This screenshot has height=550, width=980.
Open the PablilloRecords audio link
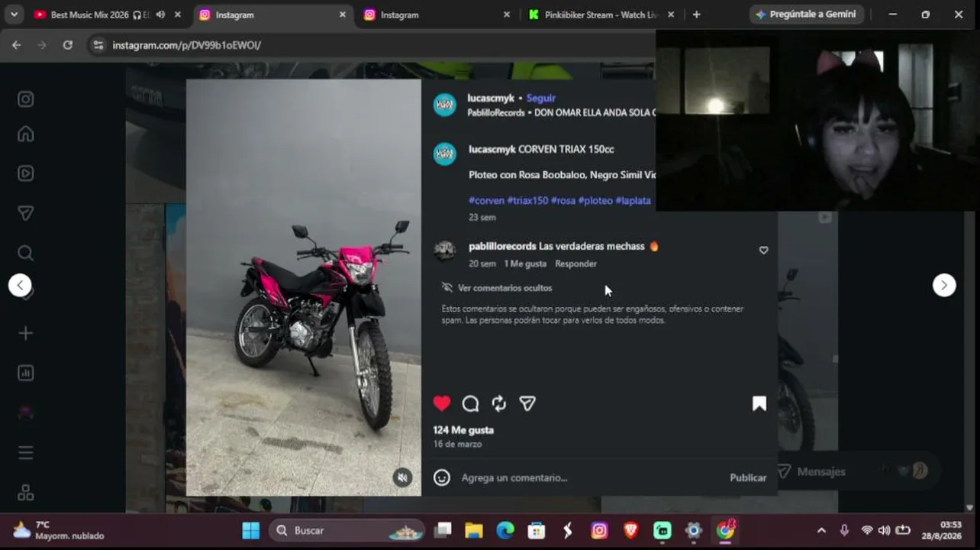click(x=561, y=112)
